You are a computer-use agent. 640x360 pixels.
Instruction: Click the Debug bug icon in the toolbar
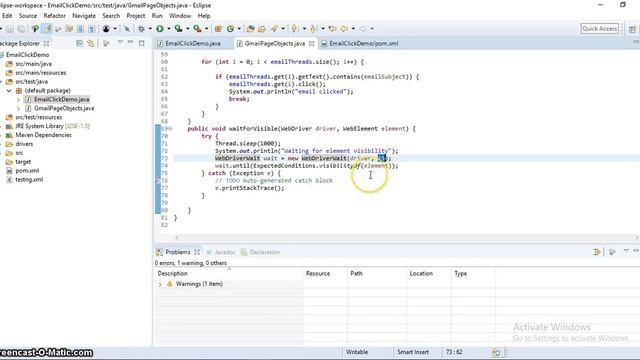[141, 29]
